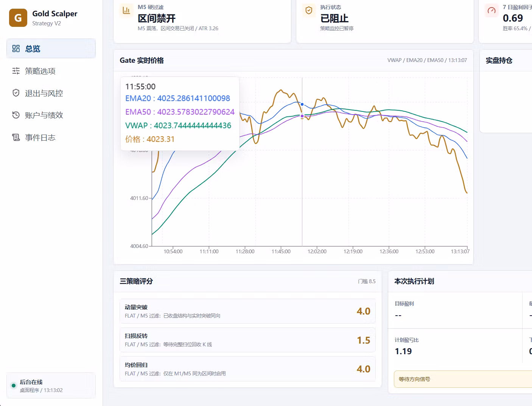Click the Gold Scalper app title
The height and width of the screenshot is (406, 532).
55,14
